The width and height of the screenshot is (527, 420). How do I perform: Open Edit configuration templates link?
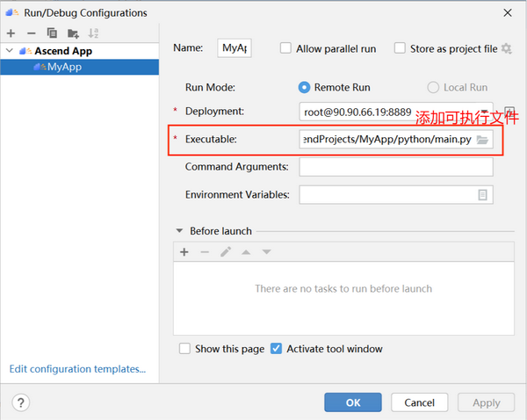click(x=77, y=369)
